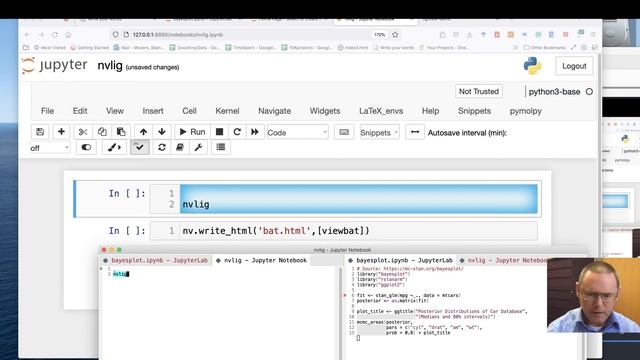Rename notebook by clicking nvlig title
The height and width of the screenshot is (360, 640).
110,66
